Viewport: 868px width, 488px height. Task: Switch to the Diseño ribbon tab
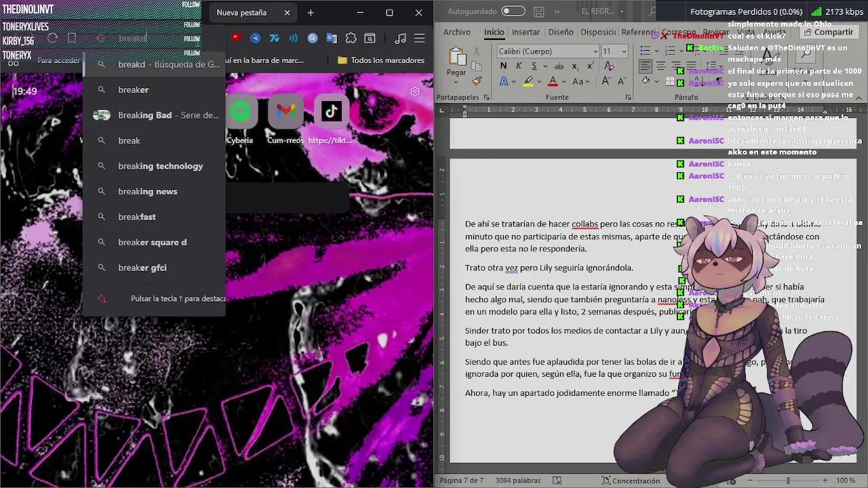pos(561,32)
